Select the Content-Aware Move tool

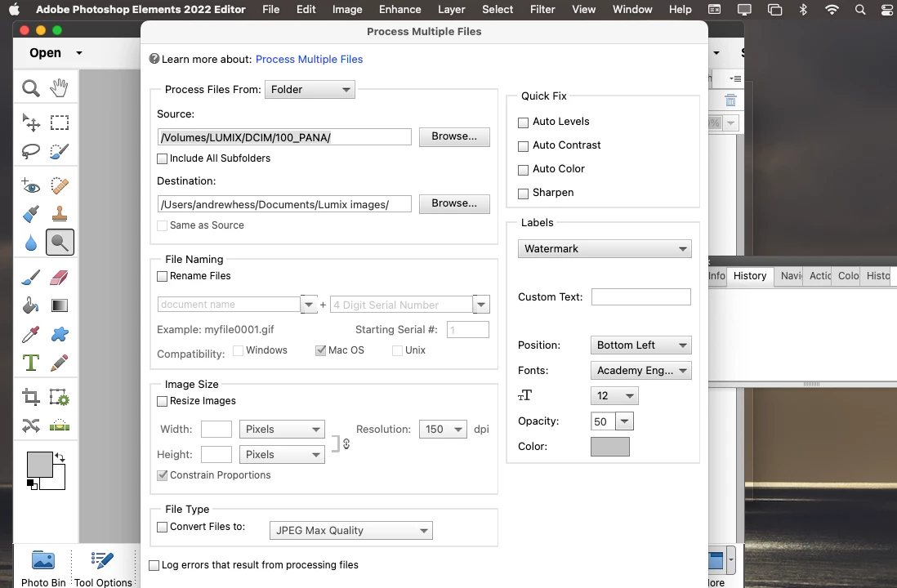(x=31, y=425)
